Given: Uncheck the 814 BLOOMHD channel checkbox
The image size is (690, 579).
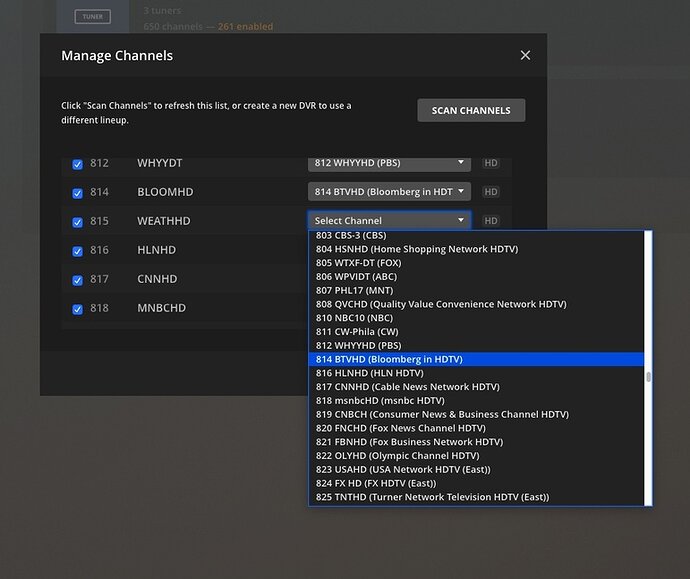Looking at the screenshot, I should (x=78, y=193).
